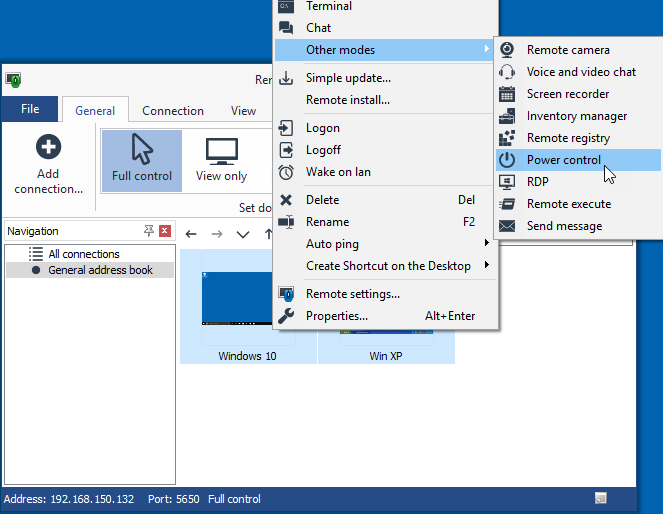Switch to View only mode

(221, 160)
